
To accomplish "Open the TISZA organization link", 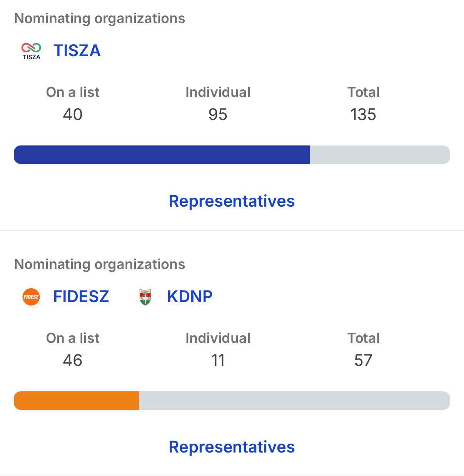I will [77, 51].
